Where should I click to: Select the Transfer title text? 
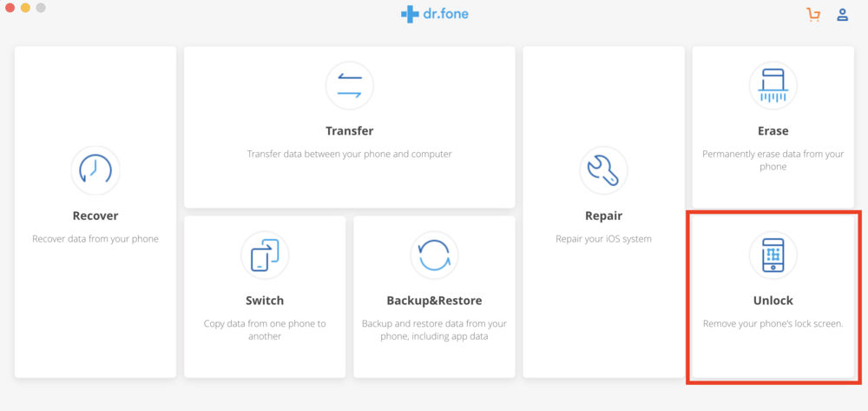point(349,130)
